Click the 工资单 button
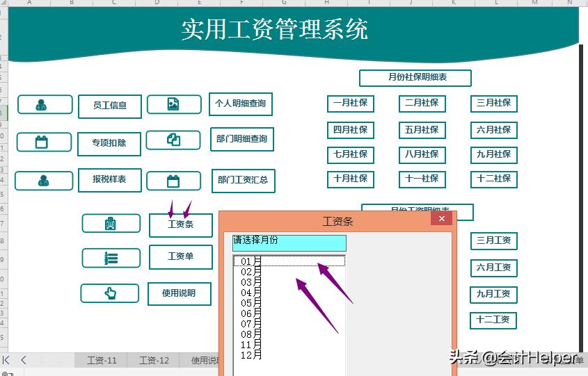The image size is (588, 376). [x=181, y=257]
